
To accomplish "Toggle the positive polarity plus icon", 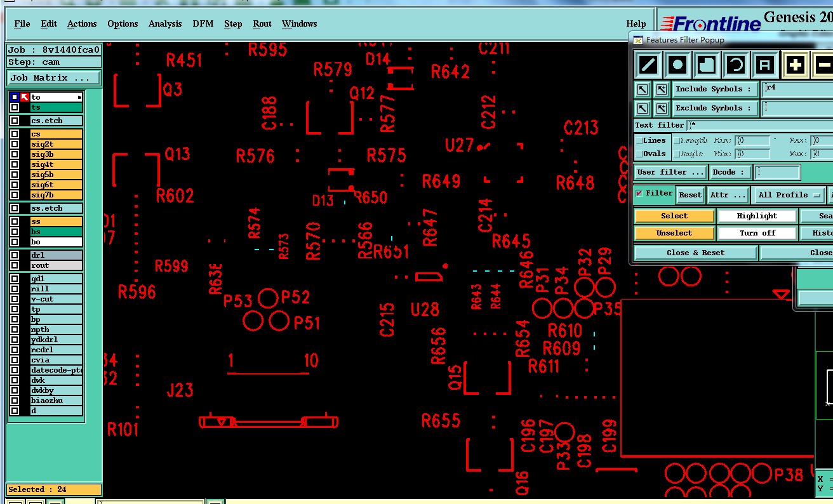I will (796, 65).
